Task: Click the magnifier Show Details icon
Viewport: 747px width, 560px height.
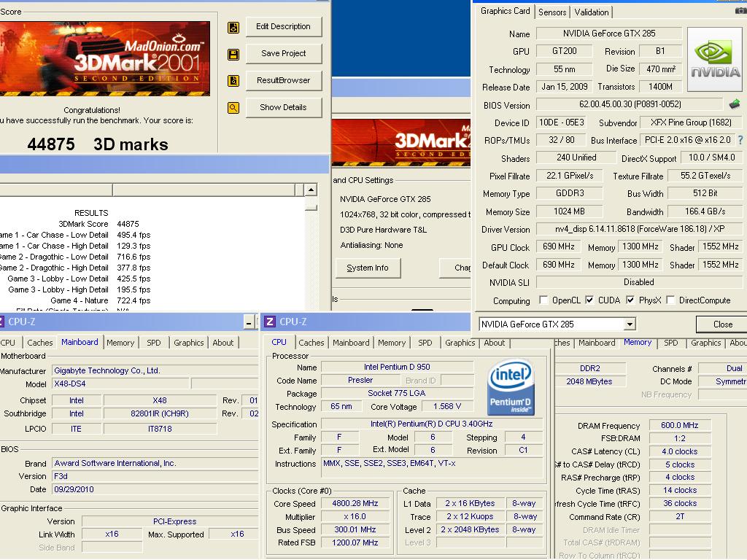Action: pyautogui.click(x=233, y=108)
